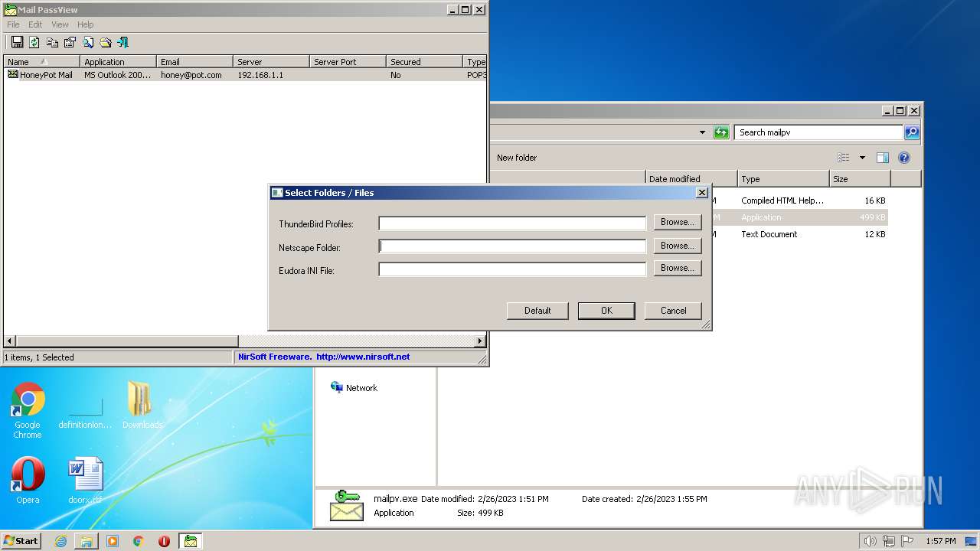
Task: Open the View menu in Mail PassView
Action: click(x=60, y=24)
